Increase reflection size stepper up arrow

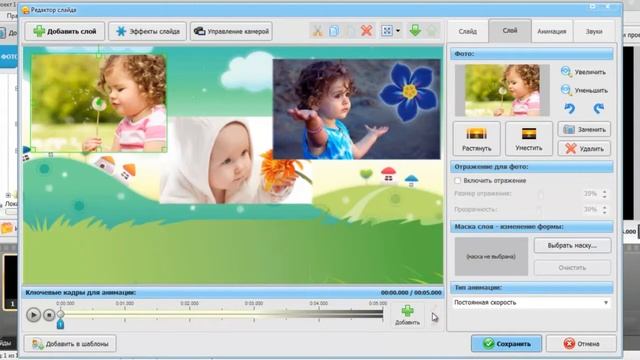[605, 191]
